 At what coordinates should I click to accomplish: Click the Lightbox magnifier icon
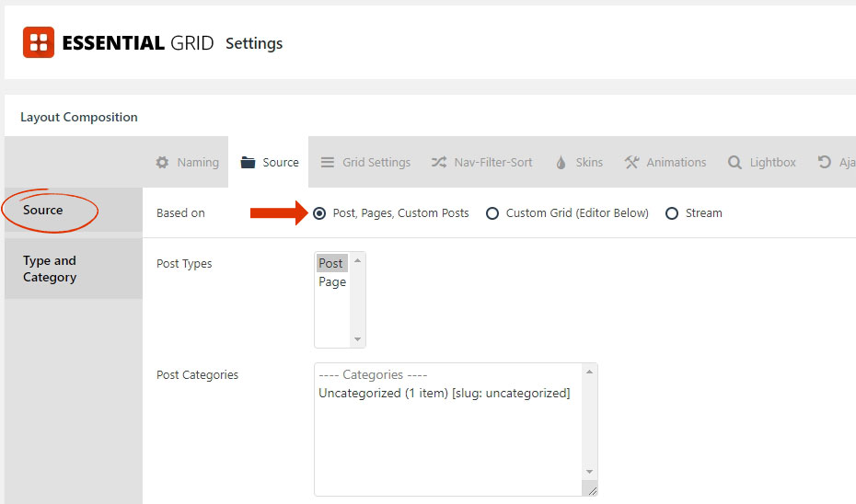[735, 162]
